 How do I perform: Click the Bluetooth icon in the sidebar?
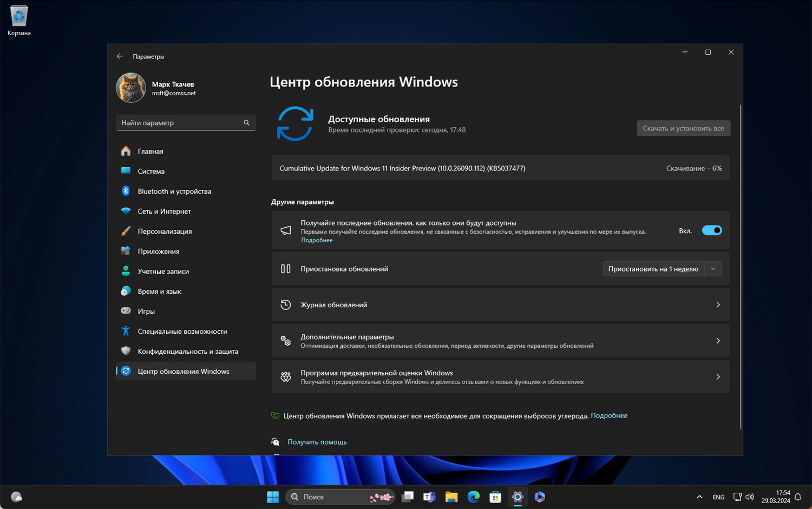click(126, 191)
